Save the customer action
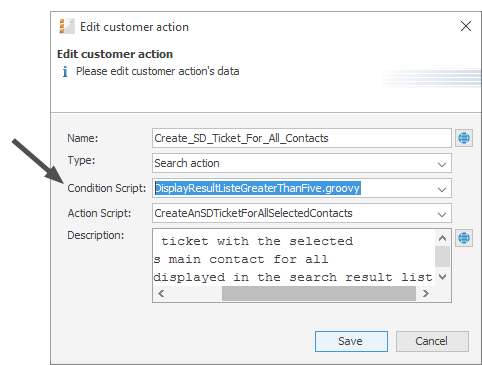 [x=351, y=341]
